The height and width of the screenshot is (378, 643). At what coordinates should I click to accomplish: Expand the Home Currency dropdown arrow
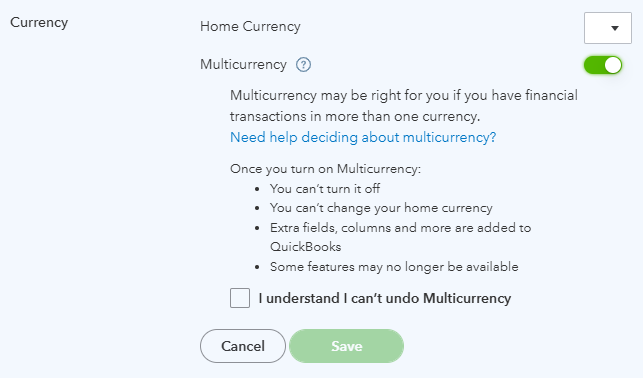coord(608,28)
